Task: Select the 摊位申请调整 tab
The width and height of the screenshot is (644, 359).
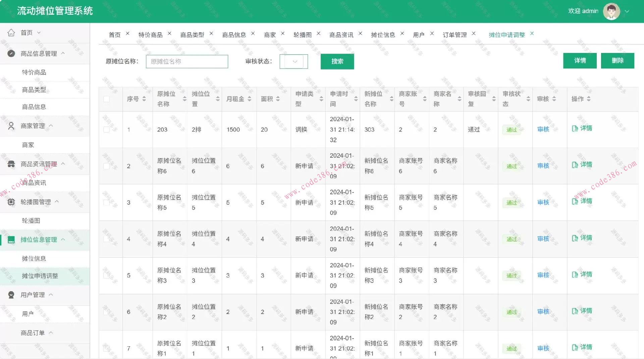Action: (507, 34)
